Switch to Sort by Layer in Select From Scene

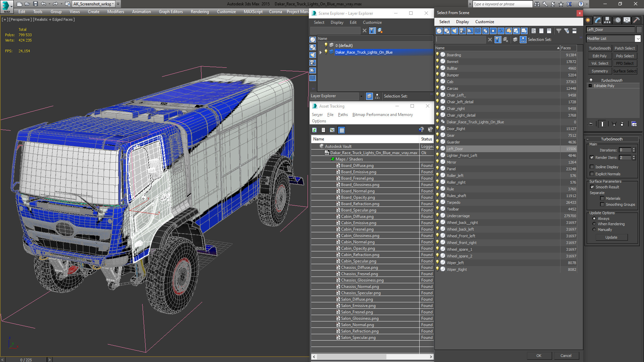(515, 40)
